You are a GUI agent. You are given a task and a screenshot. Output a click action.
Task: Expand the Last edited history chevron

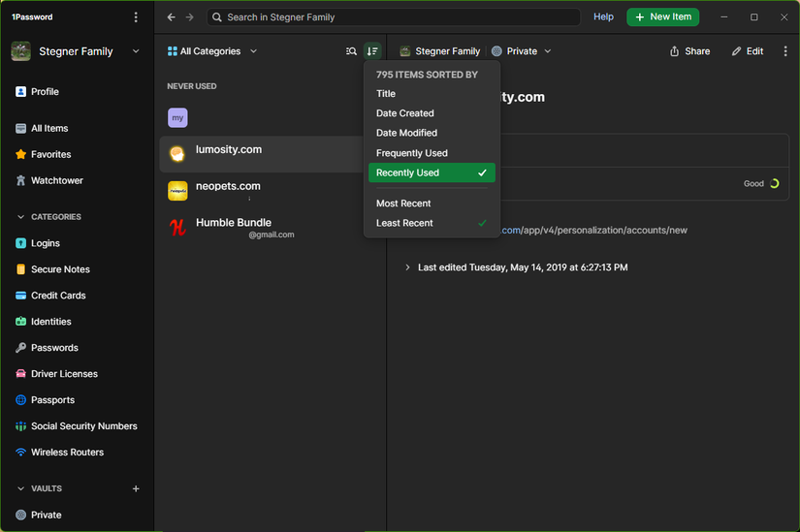click(x=407, y=267)
